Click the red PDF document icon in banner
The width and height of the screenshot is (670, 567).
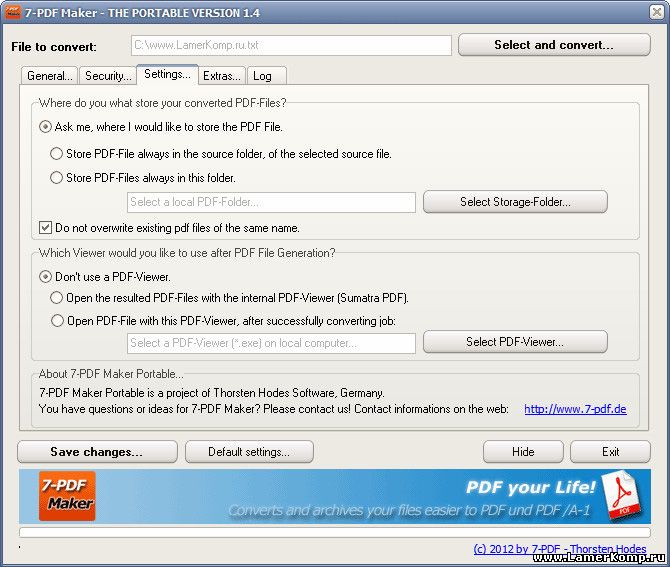(x=621, y=497)
